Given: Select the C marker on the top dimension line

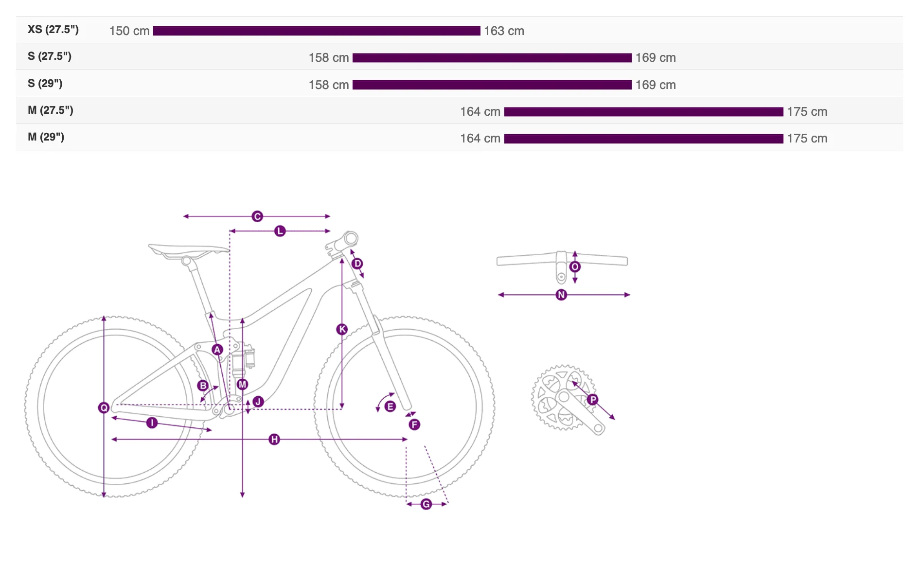Looking at the screenshot, I should tap(257, 216).
